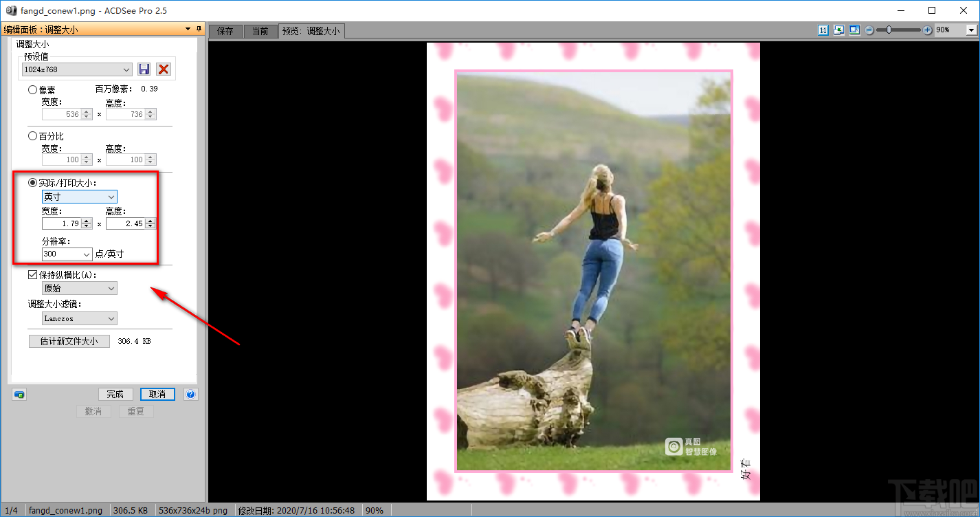Open the edit panel title dropdown arrow
The height and width of the screenshot is (517, 980).
pyautogui.click(x=188, y=29)
